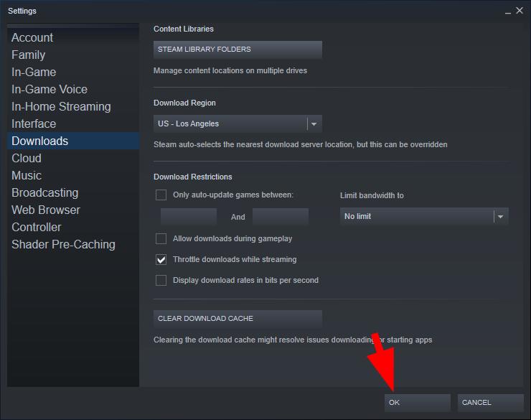This screenshot has width=531, height=420.
Task: Open the Family settings category
Action: (x=73, y=55)
